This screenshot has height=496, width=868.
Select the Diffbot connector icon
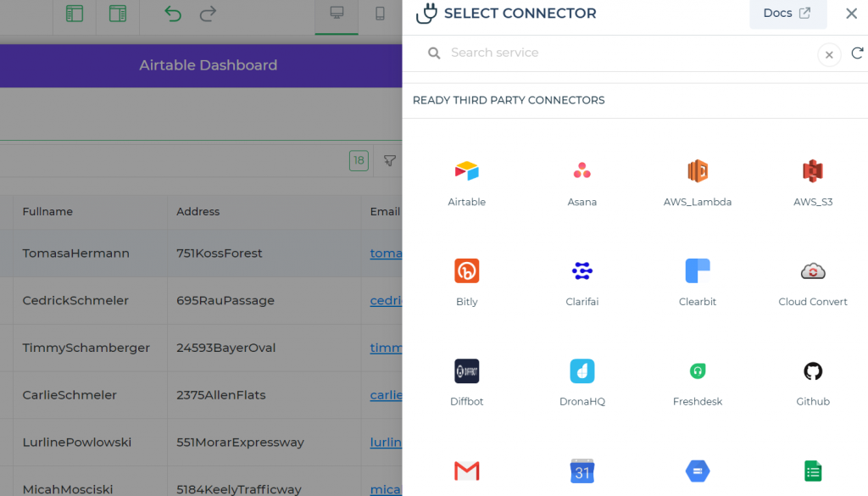coord(467,371)
